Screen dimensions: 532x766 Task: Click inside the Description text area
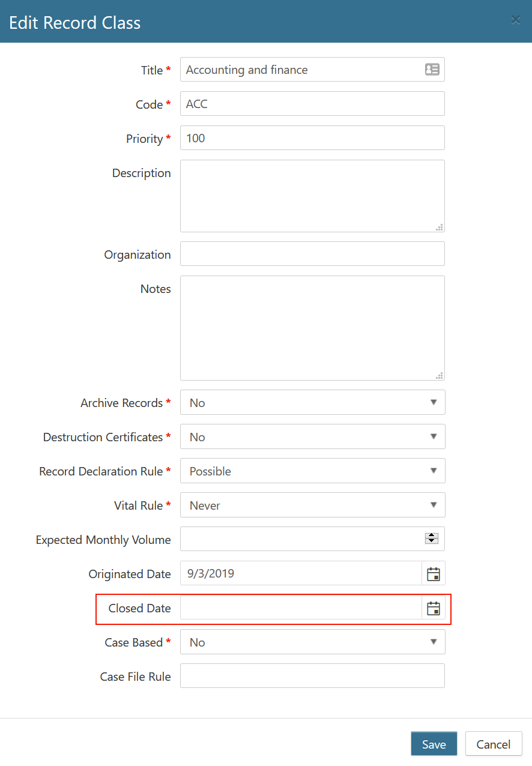(x=312, y=196)
